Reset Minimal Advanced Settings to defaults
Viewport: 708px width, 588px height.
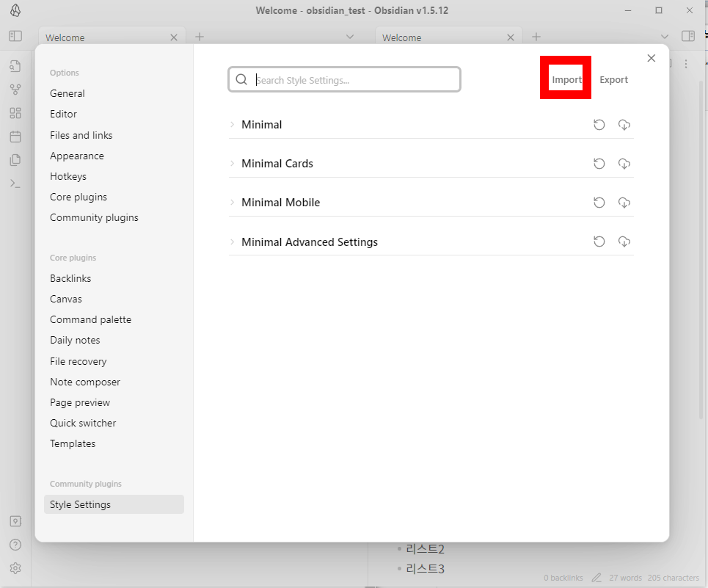click(599, 242)
